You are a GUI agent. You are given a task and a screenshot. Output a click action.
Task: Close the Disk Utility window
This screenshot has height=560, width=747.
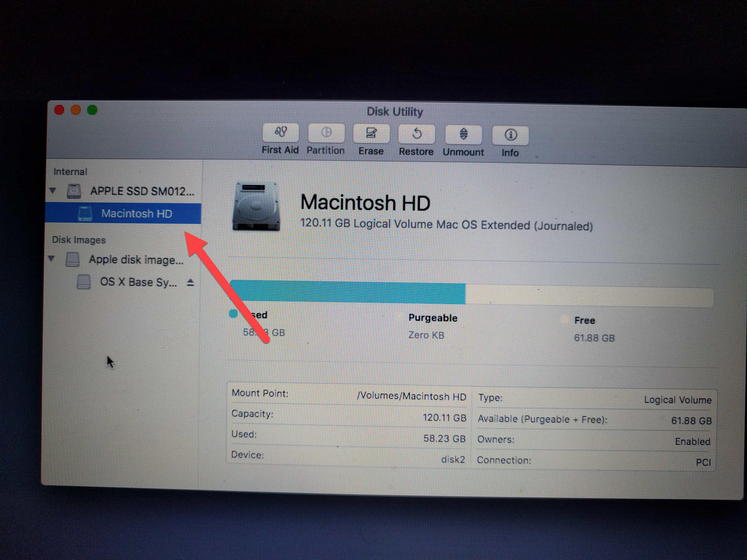[59, 110]
